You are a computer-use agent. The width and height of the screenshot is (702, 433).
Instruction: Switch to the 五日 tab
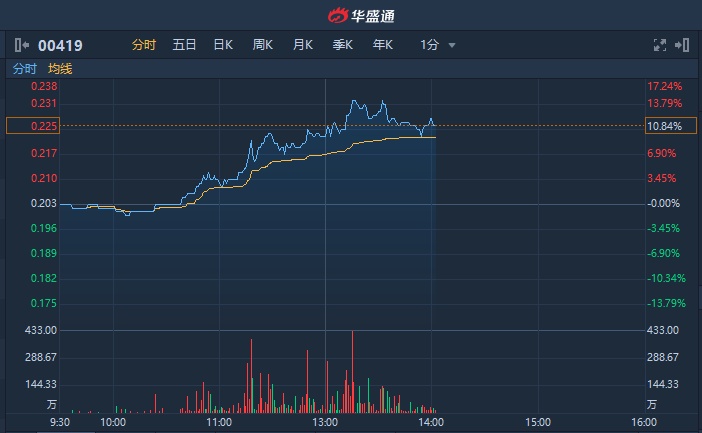(184, 45)
